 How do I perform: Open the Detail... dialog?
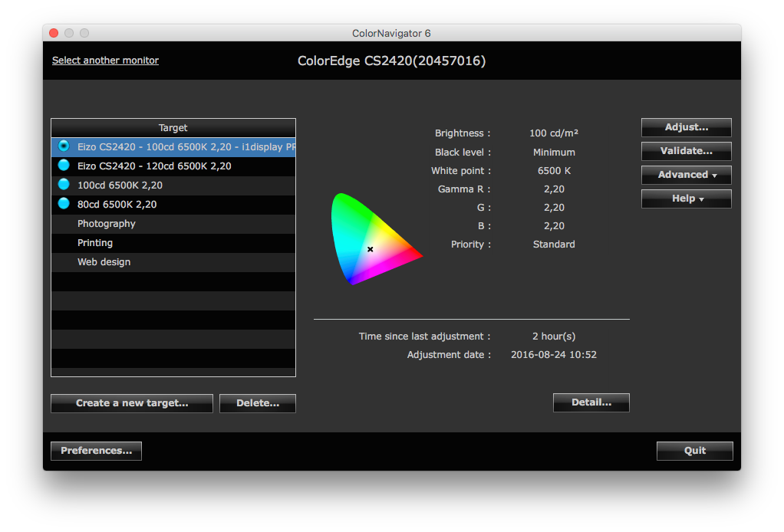pyautogui.click(x=591, y=402)
